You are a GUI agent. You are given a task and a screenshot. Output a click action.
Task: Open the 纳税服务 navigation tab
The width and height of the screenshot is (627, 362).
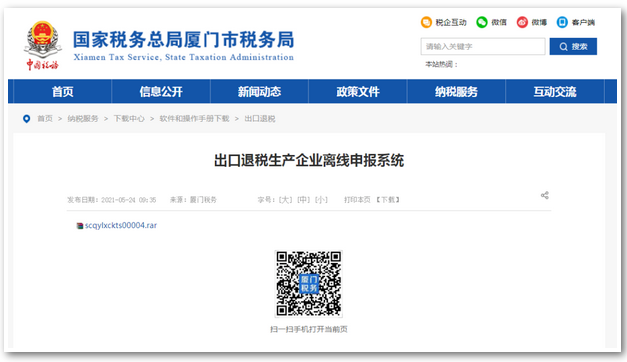click(456, 92)
